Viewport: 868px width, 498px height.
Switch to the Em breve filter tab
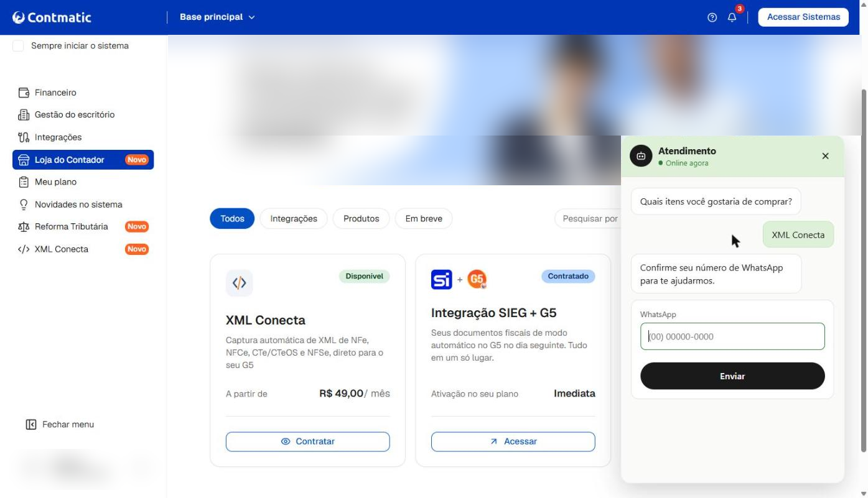coord(424,218)
